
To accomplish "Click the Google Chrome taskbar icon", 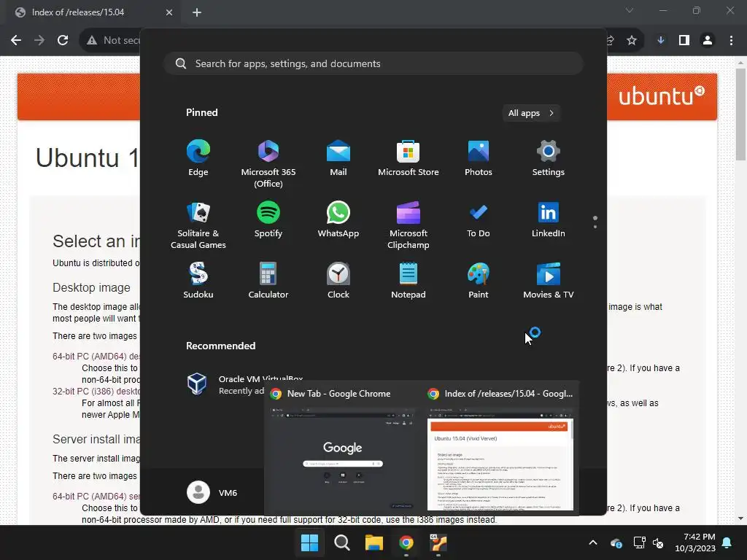I will tap(406, 542).
